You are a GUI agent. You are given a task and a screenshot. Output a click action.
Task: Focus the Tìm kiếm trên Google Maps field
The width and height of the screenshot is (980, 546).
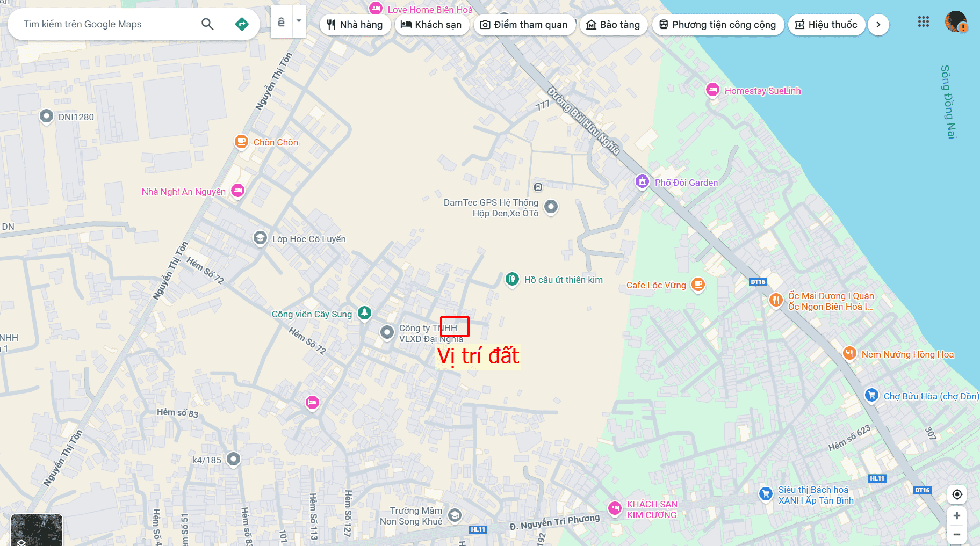pos(107,24)
